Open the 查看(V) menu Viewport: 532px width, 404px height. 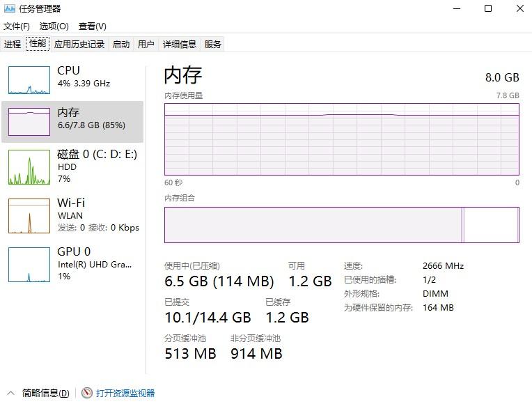(x=93, y=26)
